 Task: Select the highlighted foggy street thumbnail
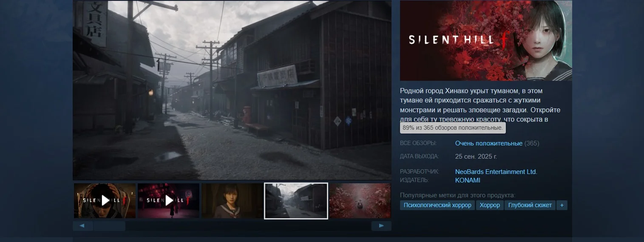pos(296,201)
